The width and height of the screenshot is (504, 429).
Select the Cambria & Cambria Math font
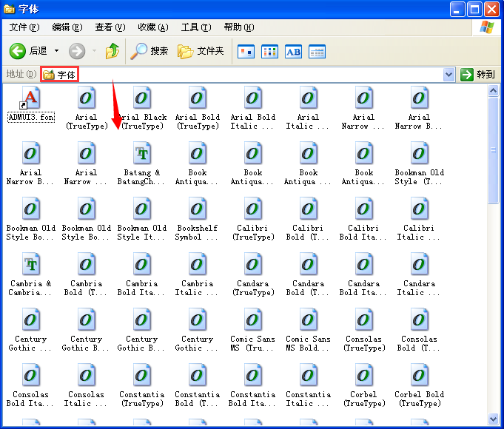(x=31, y=275)
